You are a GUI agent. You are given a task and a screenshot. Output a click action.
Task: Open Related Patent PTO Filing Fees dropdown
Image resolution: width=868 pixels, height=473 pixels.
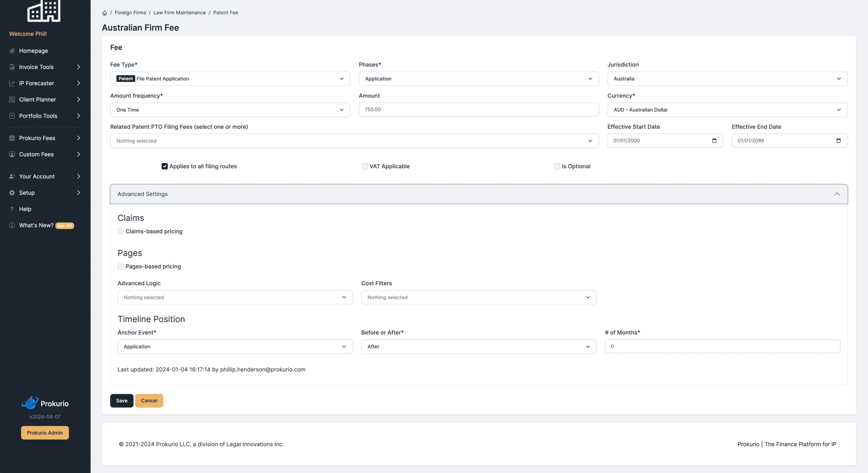[354, 141]
